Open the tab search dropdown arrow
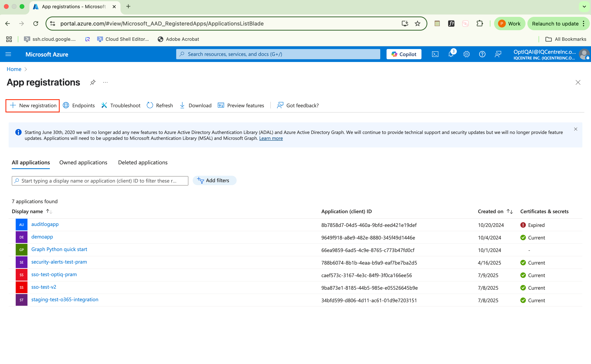Viewport: 591px width, 364px height. click(x=584, y=6)
